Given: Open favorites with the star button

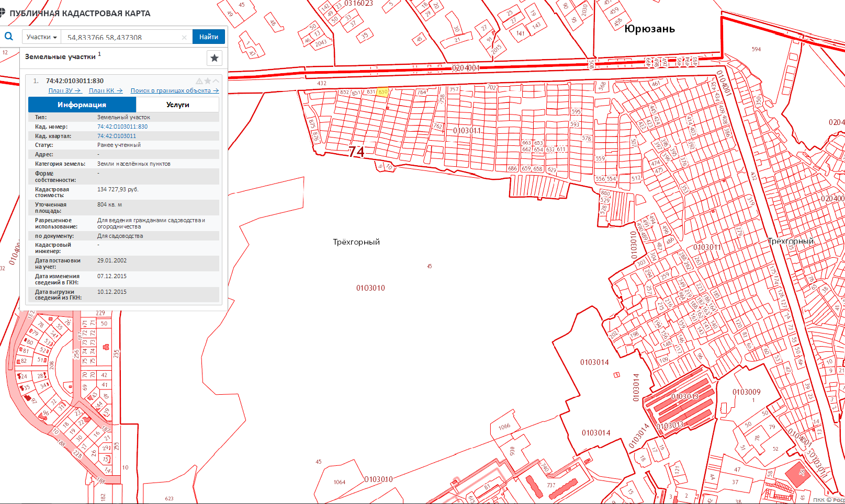Looking at the screenshot, I should 214,58.
